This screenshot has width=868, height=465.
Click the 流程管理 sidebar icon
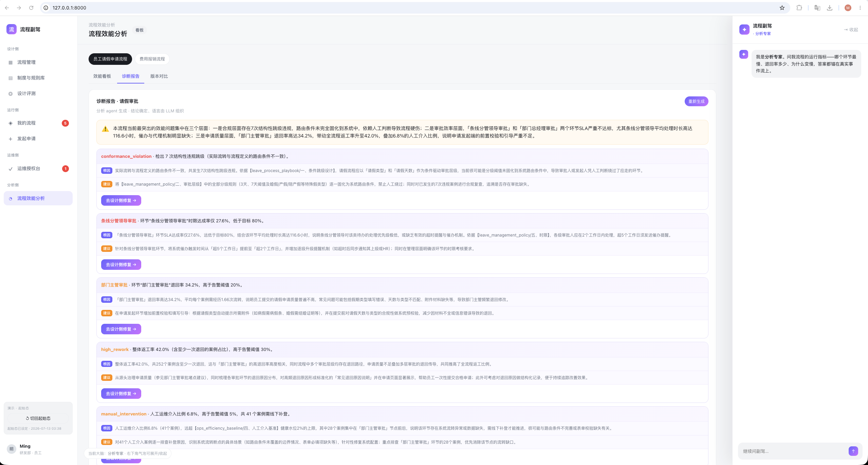(x=11, y=62)
